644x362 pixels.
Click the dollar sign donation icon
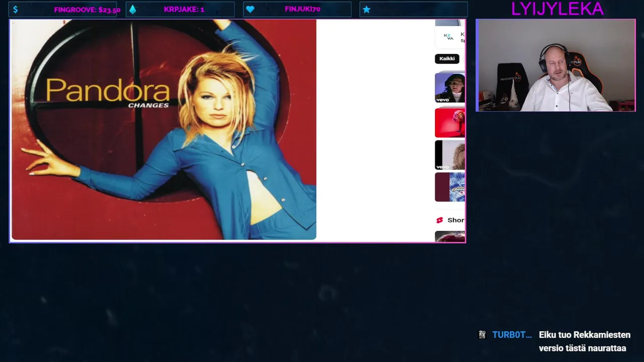16,10
